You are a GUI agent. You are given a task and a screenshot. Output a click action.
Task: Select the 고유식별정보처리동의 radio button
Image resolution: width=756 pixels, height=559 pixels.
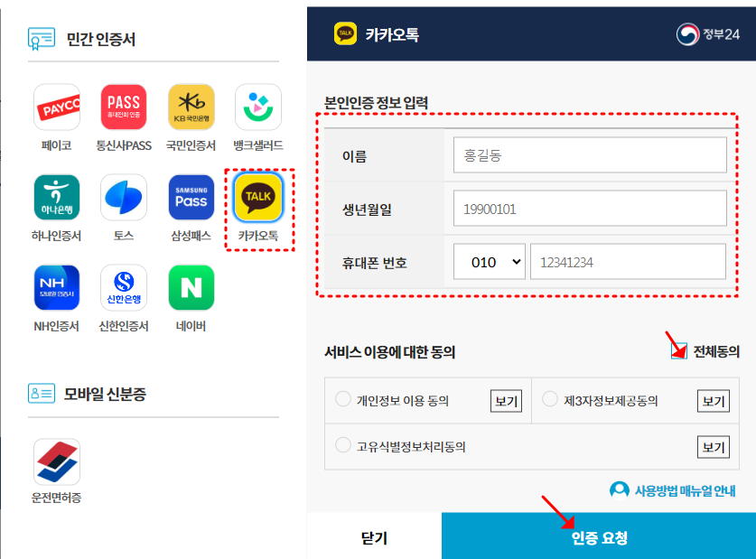click(342, 444)
